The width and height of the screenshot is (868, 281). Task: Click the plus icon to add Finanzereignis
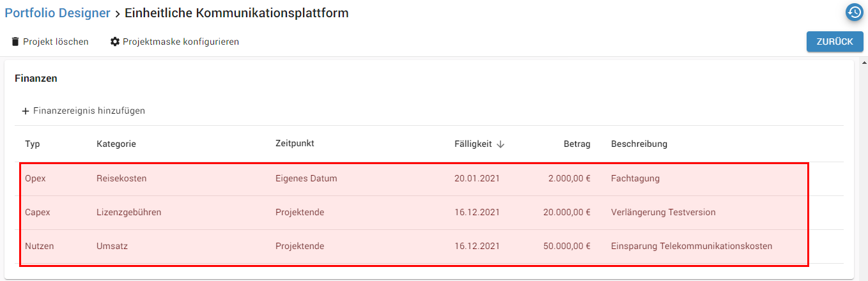(26, 111)
